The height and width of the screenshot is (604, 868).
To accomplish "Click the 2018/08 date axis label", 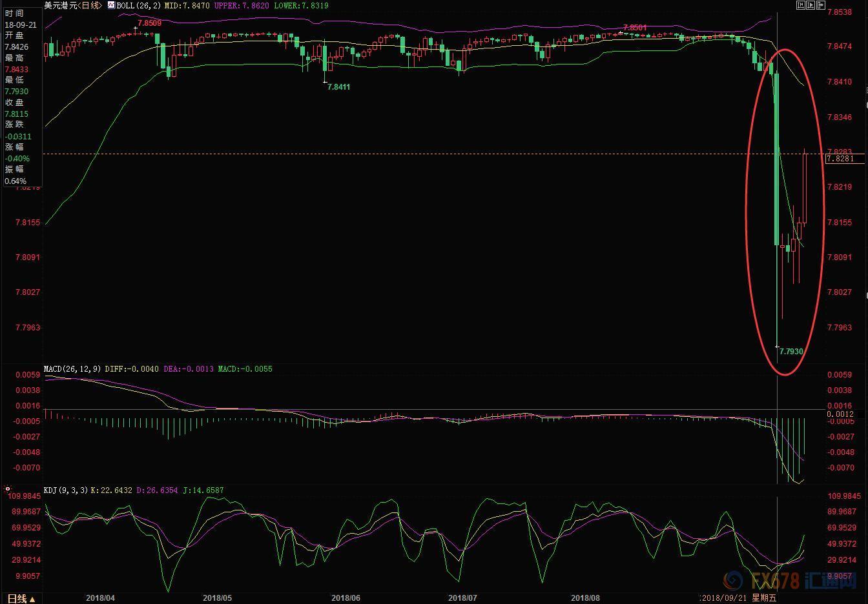I will [585, 598].
